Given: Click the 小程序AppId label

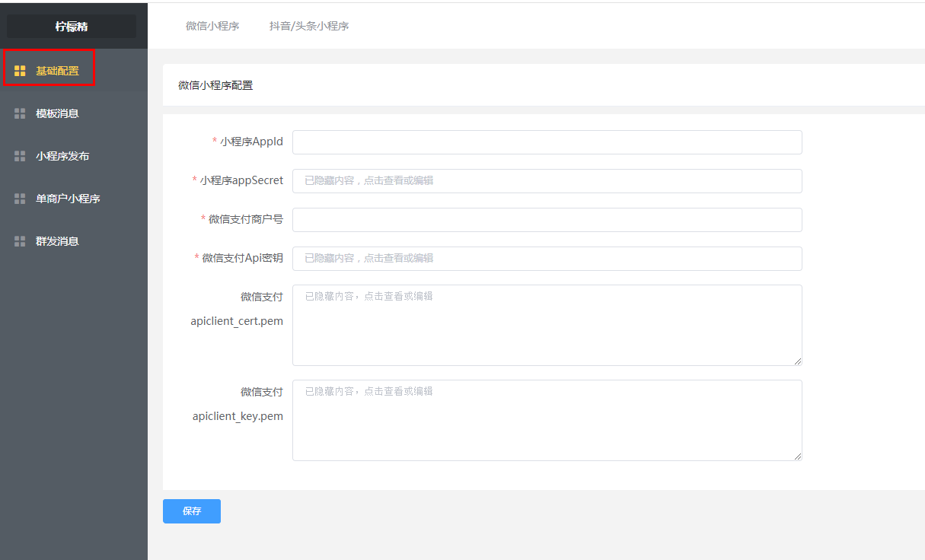Looking at the screenshot, I should [251, 142].
